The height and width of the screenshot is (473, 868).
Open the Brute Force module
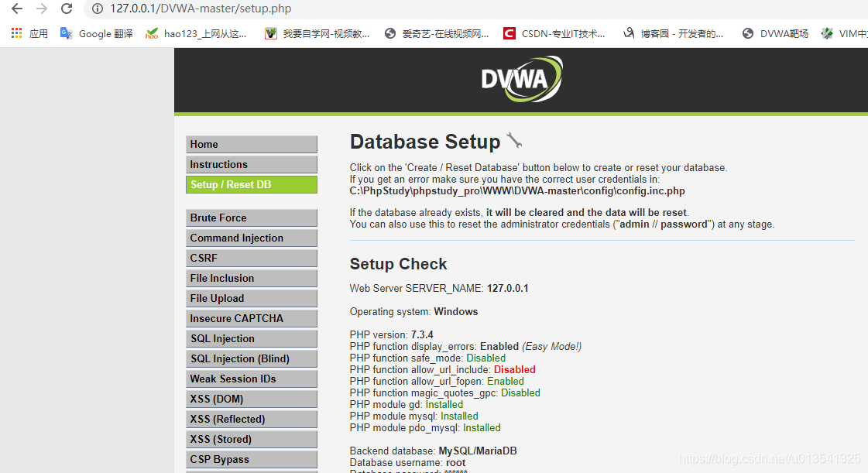(251, 218)
